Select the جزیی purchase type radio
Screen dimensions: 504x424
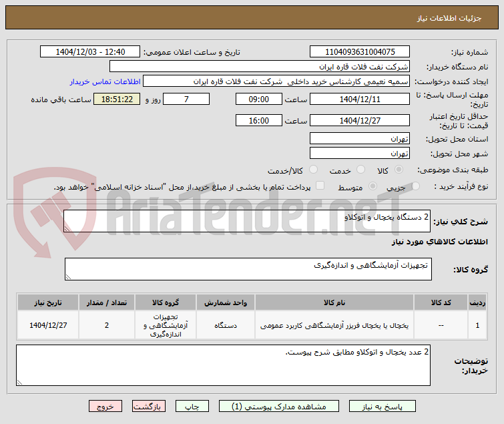[x=415, y=186]
